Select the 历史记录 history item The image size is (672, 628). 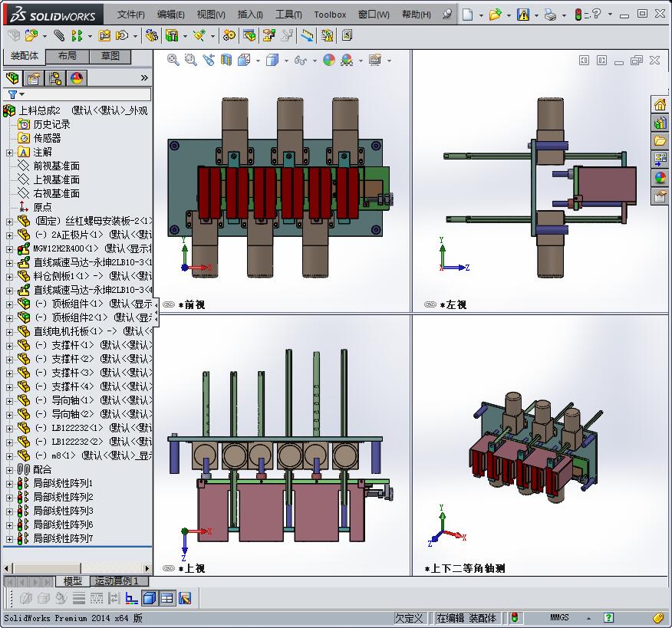click(x=51, y=125)
